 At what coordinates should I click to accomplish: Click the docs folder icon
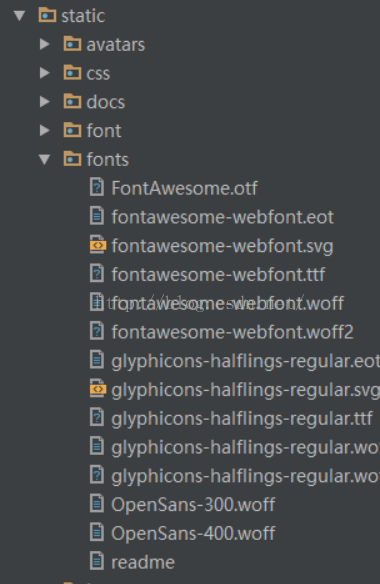click(x=72, y=101)
